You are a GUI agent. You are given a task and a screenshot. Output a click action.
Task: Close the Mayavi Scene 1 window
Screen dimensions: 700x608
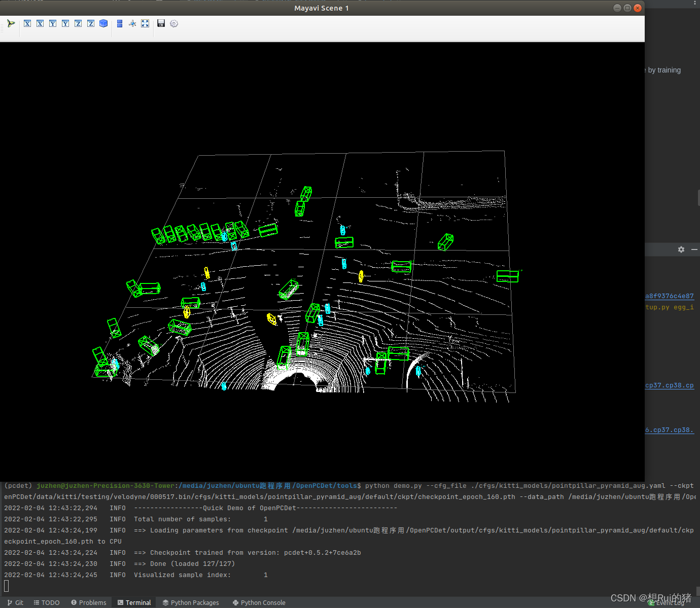click(x=638, y=8)
